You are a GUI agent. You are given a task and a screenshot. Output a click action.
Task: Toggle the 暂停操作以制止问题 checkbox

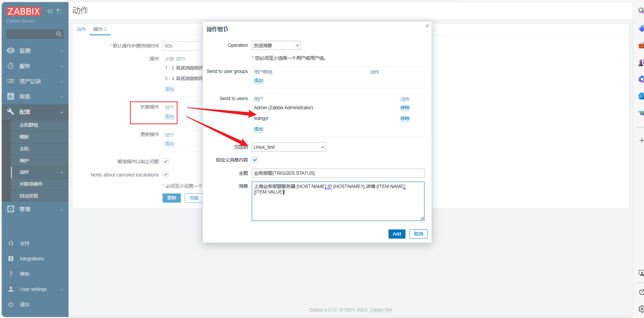click(166, 162)
